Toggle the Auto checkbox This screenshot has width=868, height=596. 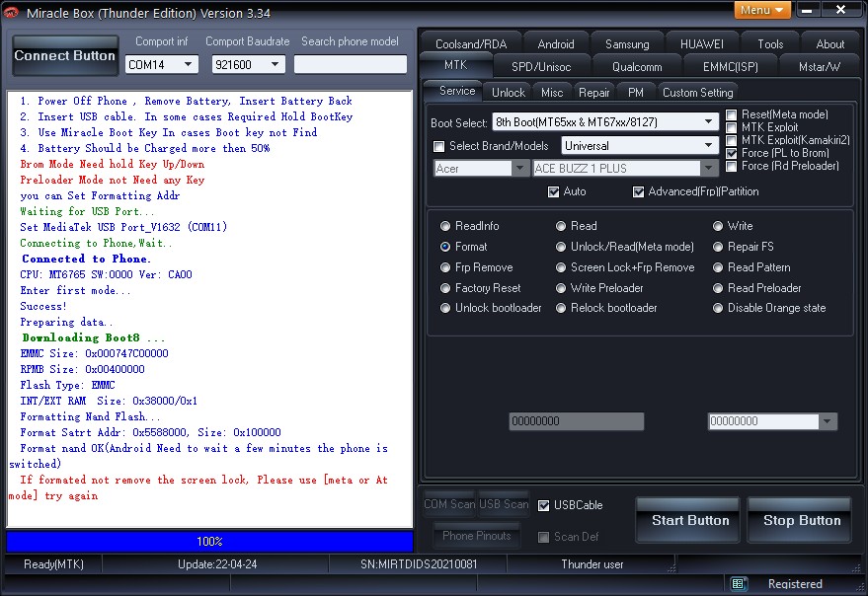click(553, 191)
